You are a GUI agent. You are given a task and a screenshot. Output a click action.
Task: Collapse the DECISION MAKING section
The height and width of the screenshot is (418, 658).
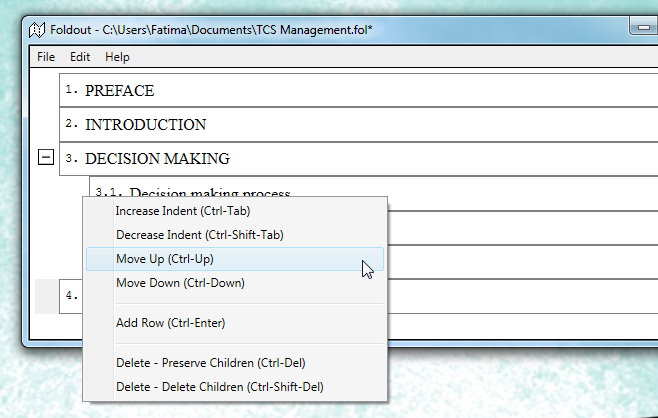tap(46, 157)
